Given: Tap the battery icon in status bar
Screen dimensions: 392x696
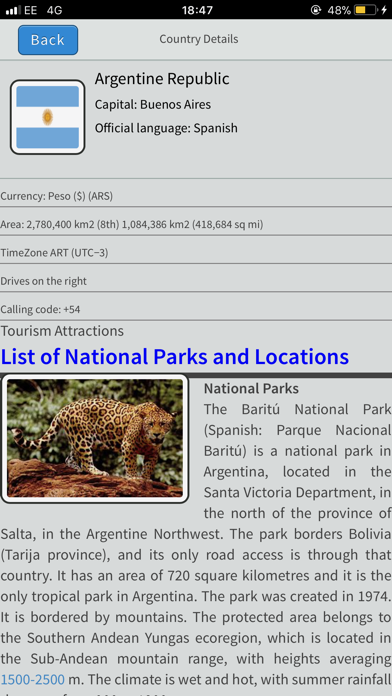Looking at the screenshot, I should [366, 10].
